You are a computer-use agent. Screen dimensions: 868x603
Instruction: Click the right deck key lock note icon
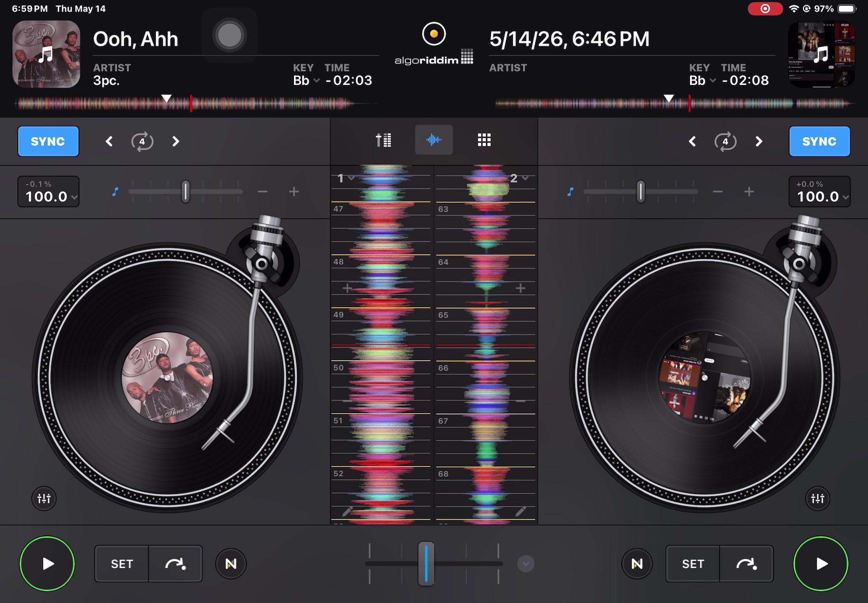pos(571,192)
